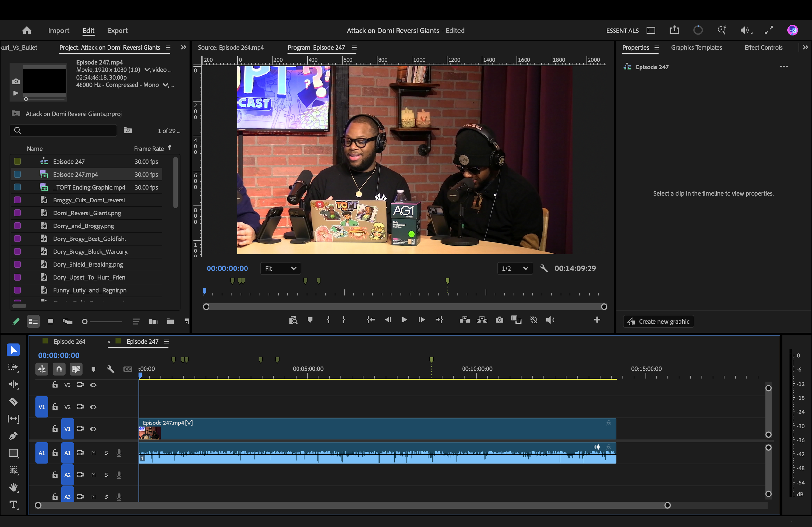Click Export Frame camera icon

point(499,320)
